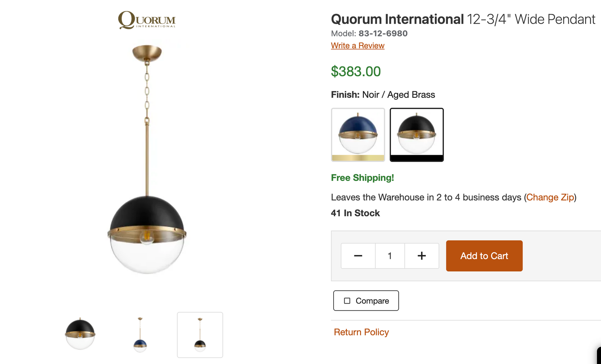This screenshot has width=601, height=364.
Task: Click the Change Zip link
Action: coord(550,197)
